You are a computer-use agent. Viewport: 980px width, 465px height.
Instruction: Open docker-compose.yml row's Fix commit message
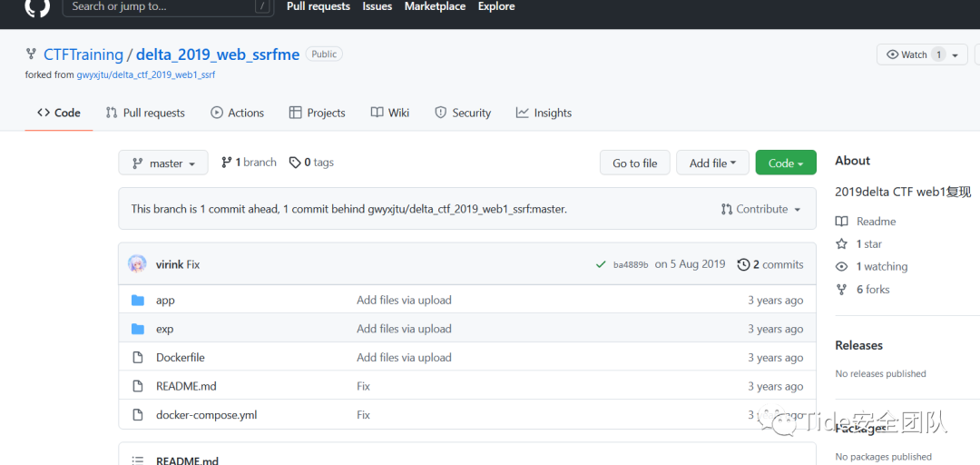(x=363, y=415)
